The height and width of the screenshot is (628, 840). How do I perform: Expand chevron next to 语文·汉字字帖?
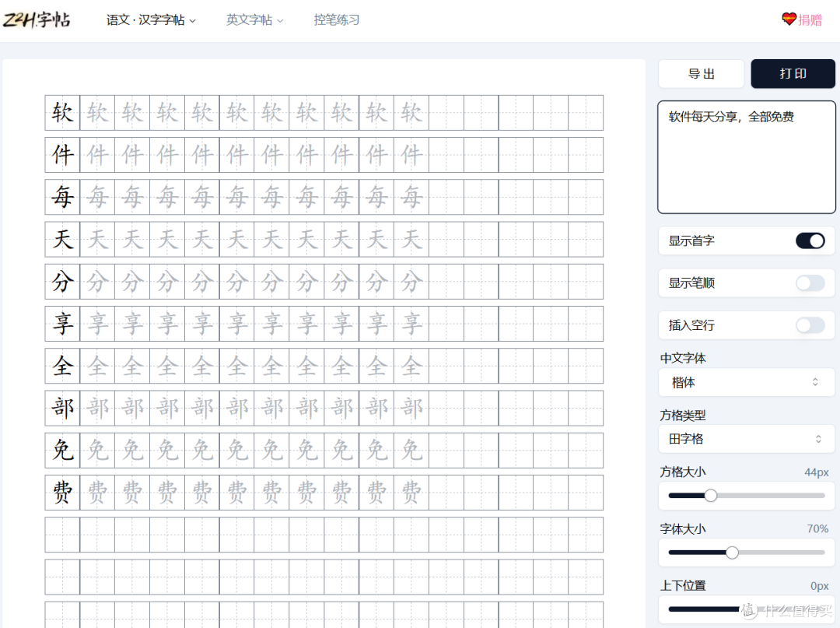[192, 21]
